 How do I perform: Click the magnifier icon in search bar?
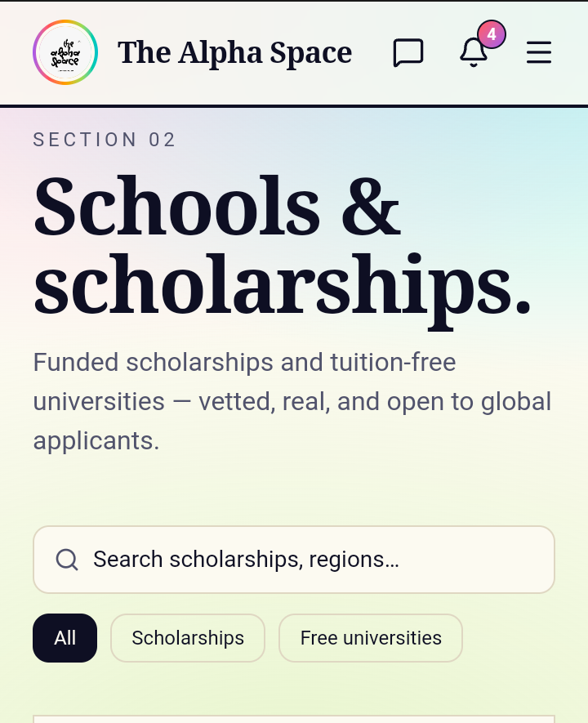tap(67, 560)
